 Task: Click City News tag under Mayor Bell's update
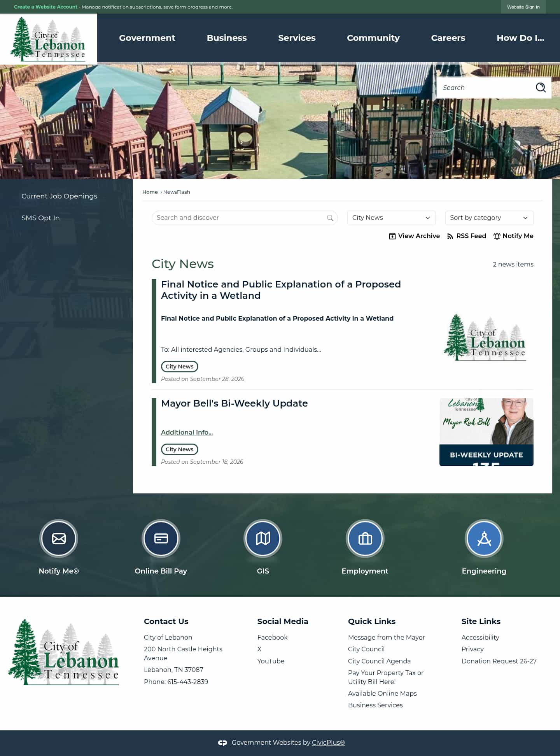point(179,449)
